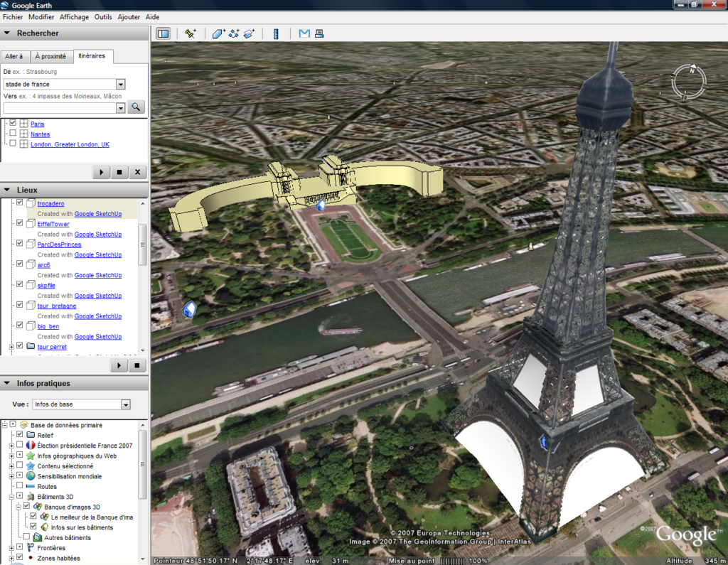728x565 pixels.
Task: Open the Vue 'Infos de base' dropdown
Action: [125, 404]
